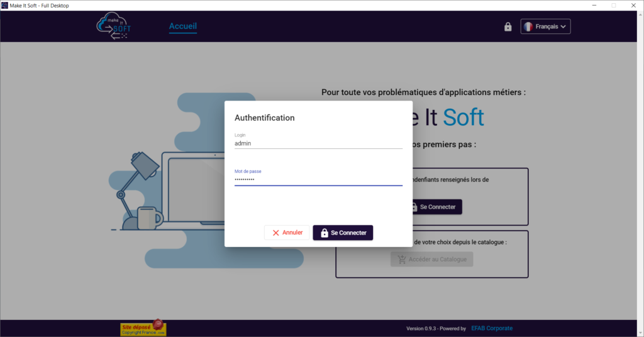Click the Accéder au Catalogue button
644x337 pixels.
[x=431, y=260]
